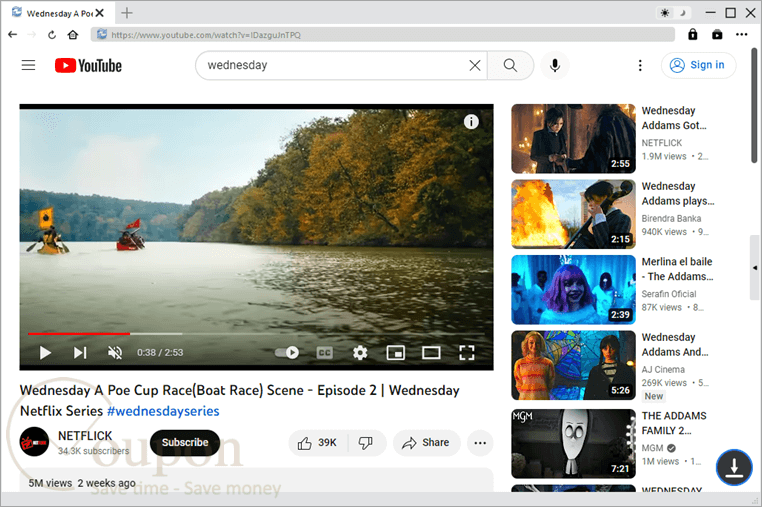Open the browser three-dots menu

click(742, 35)
